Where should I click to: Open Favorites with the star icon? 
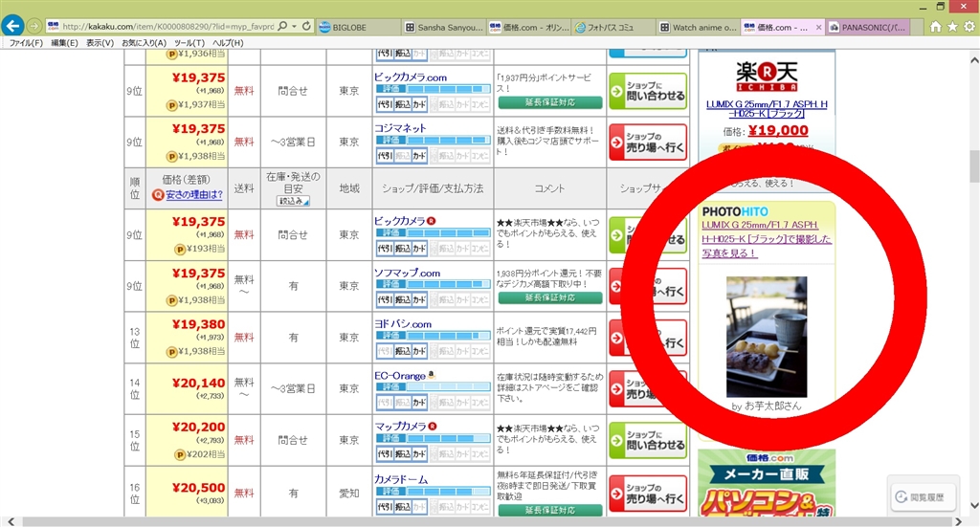[x=952, y=26]
